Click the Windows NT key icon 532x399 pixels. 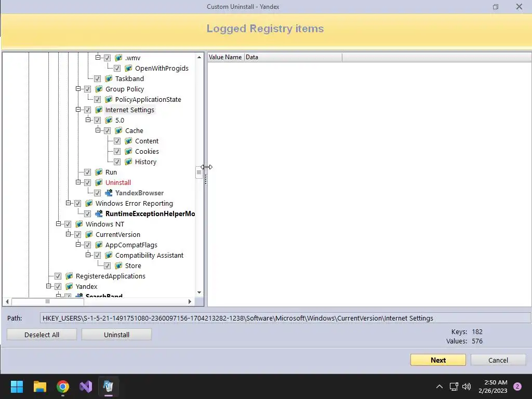[x=79, y=224]
